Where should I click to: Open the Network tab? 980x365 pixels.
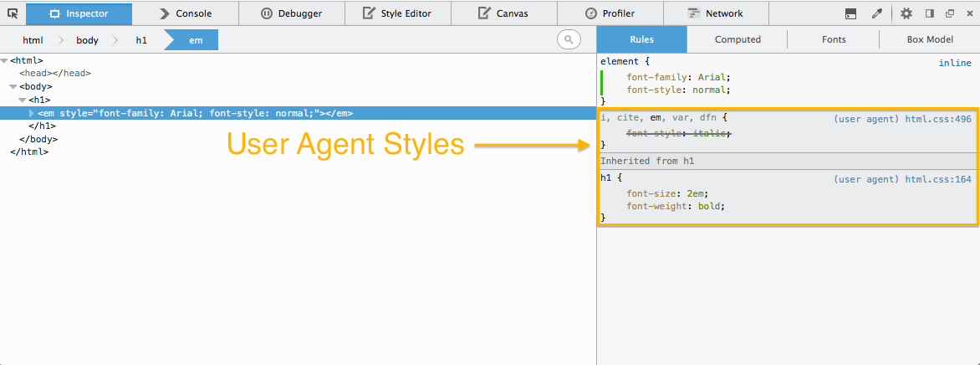[x=716, y=13]
